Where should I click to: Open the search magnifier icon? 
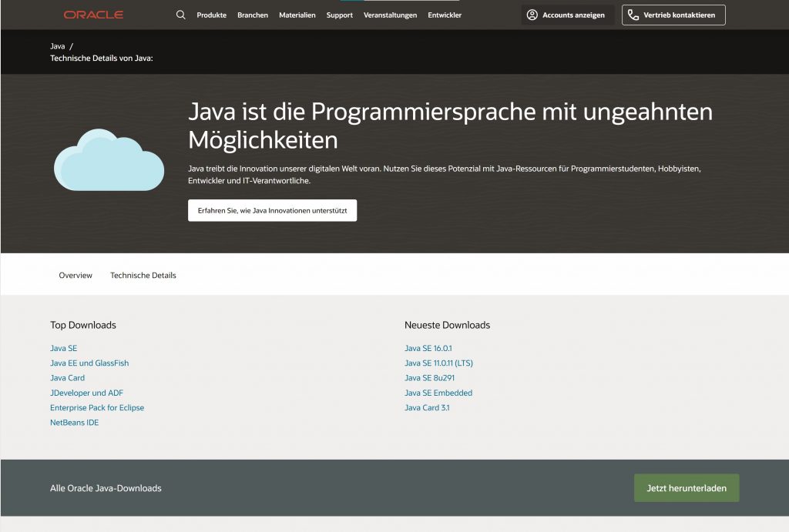coord(180,15)
